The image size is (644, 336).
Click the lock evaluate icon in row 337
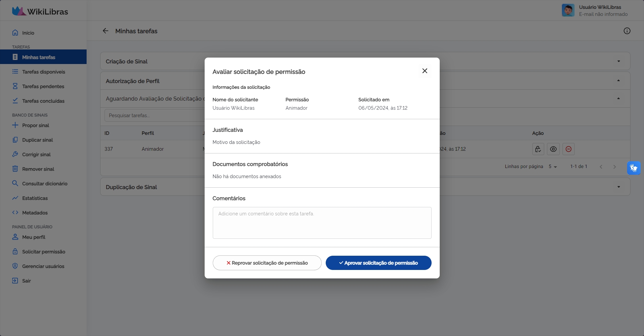(538, 149)
